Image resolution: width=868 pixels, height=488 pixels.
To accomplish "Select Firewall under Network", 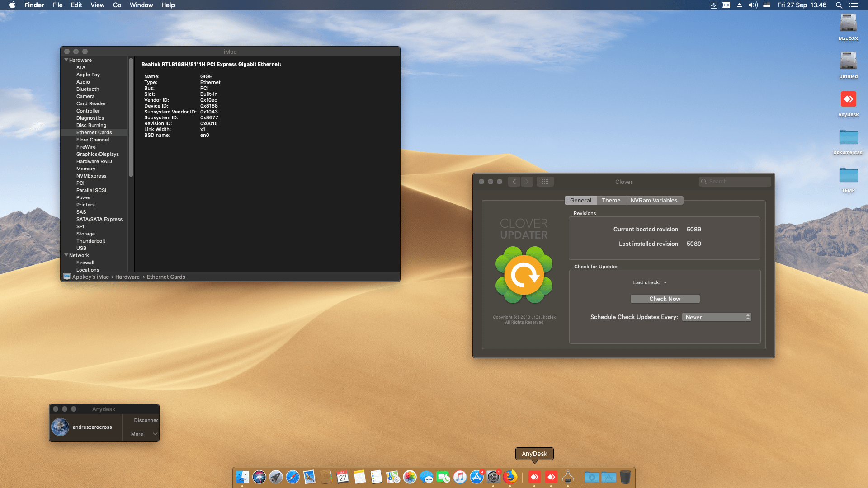I will tap(85, 263).
